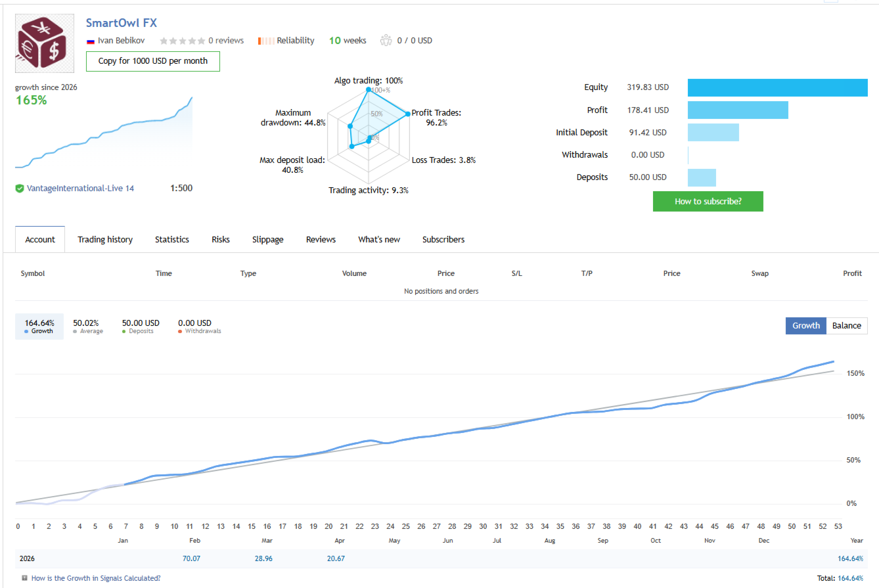Switch the chart to Balance view
The image size is (879, 588).
(x=847, y=325)
